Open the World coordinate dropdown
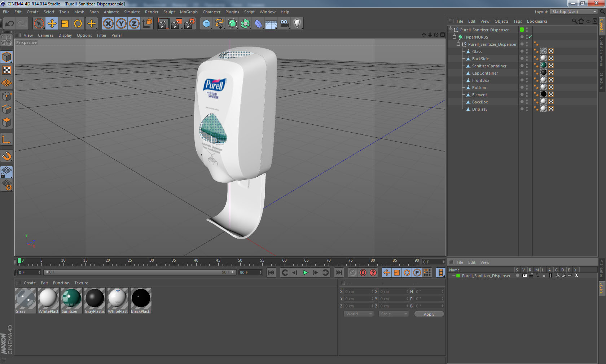 point(359,314)
